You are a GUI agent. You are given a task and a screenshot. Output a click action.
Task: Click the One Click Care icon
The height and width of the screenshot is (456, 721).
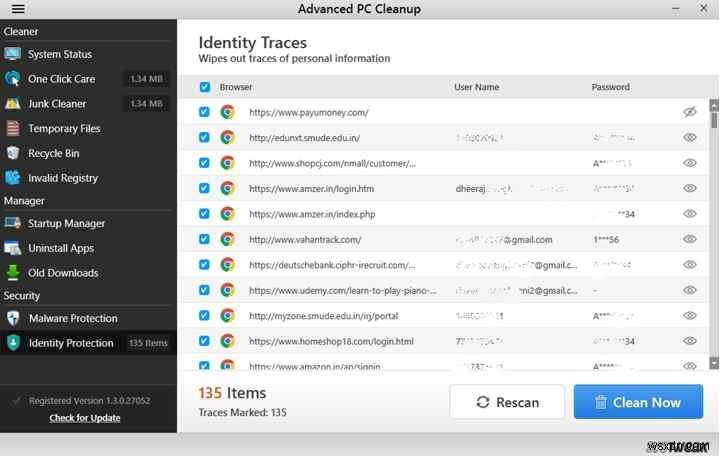tap(13, 79)
